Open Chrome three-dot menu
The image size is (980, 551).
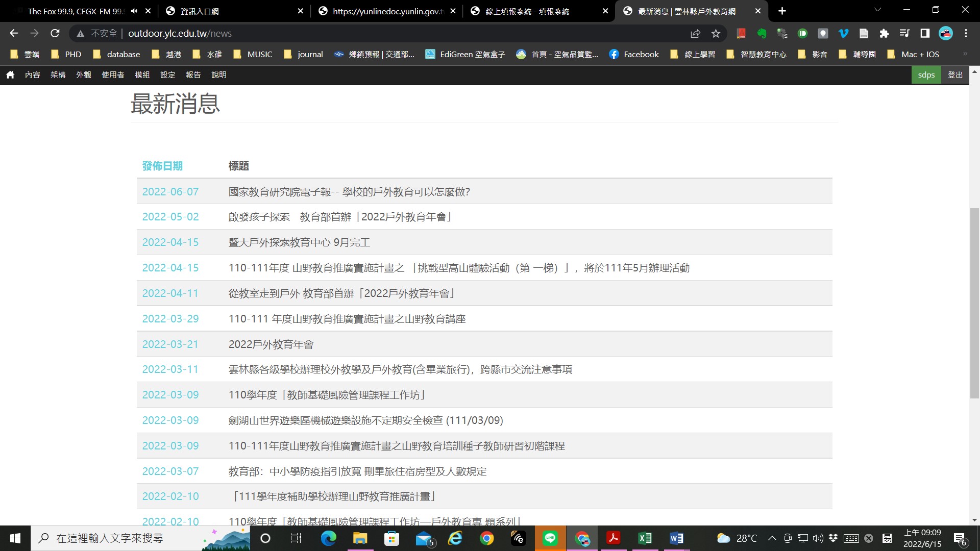pyautogui.click(x=966, y=34)
